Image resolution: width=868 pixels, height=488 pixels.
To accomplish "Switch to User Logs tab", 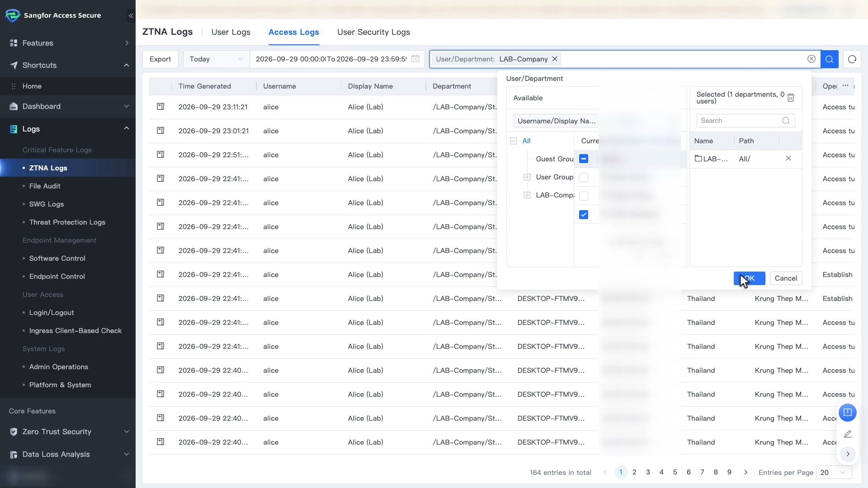I will [231, 32].
